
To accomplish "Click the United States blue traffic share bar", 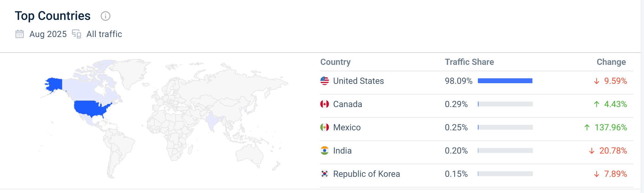I will tap(505, 81).
